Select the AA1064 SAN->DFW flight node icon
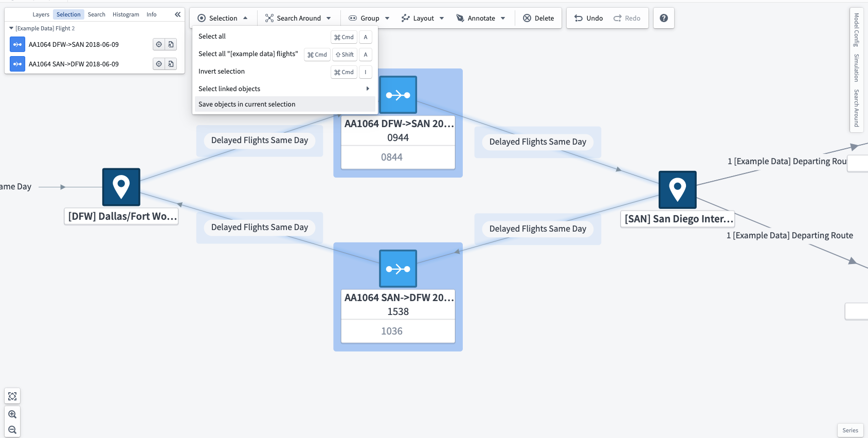 point(398,269)
